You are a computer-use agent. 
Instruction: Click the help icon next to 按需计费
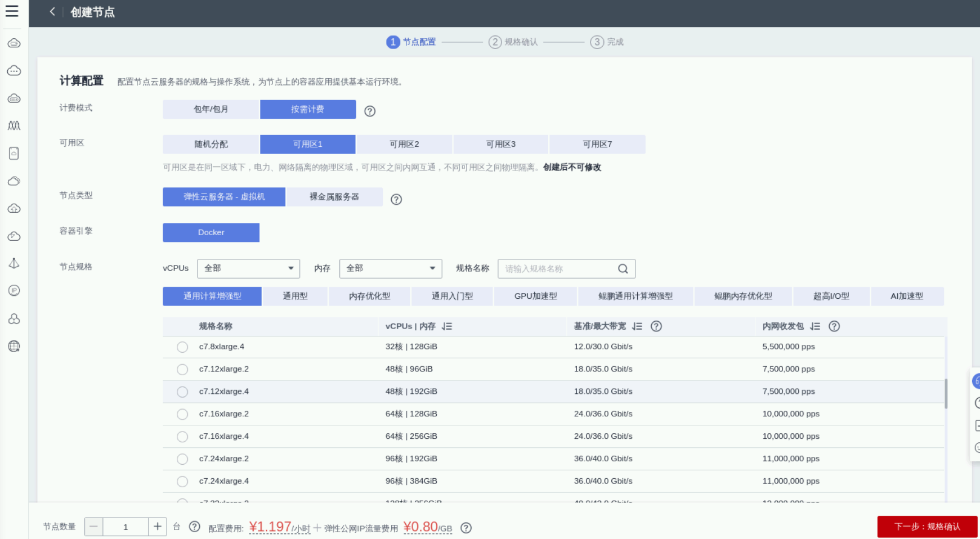point(370,111)
